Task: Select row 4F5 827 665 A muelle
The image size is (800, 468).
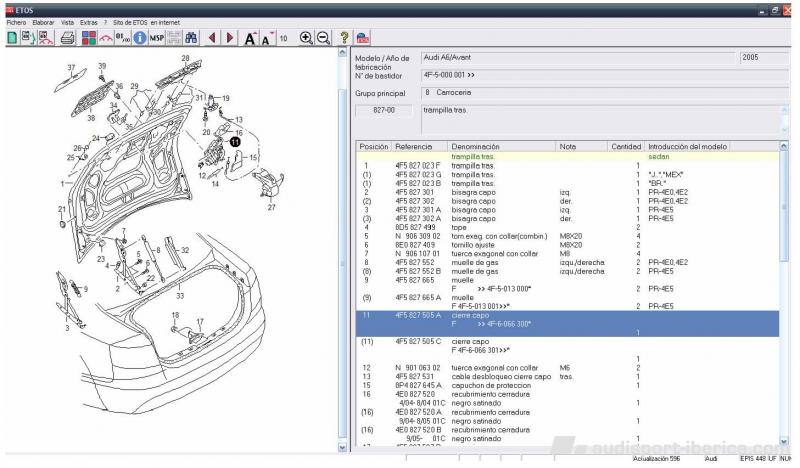Action: tap(567, 302)
